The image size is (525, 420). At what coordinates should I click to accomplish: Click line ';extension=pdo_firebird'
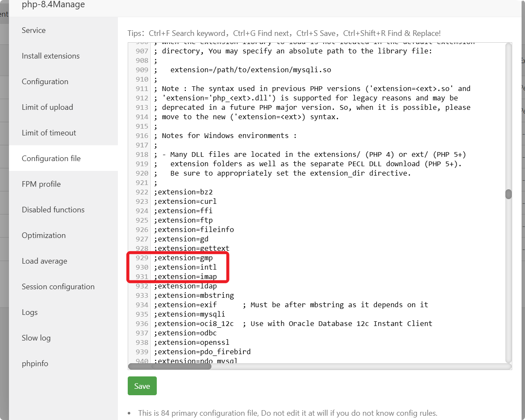(x=202, y=352)
